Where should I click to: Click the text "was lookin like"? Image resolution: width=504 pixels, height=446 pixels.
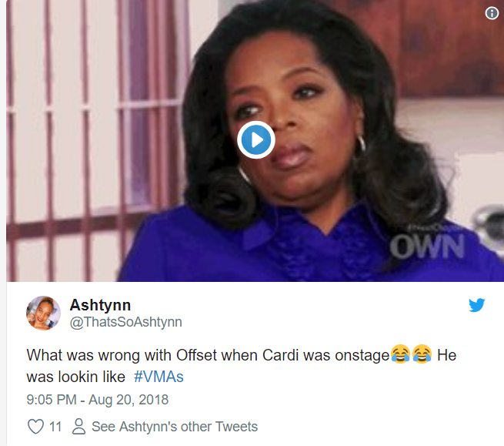(x=76, y=377)
